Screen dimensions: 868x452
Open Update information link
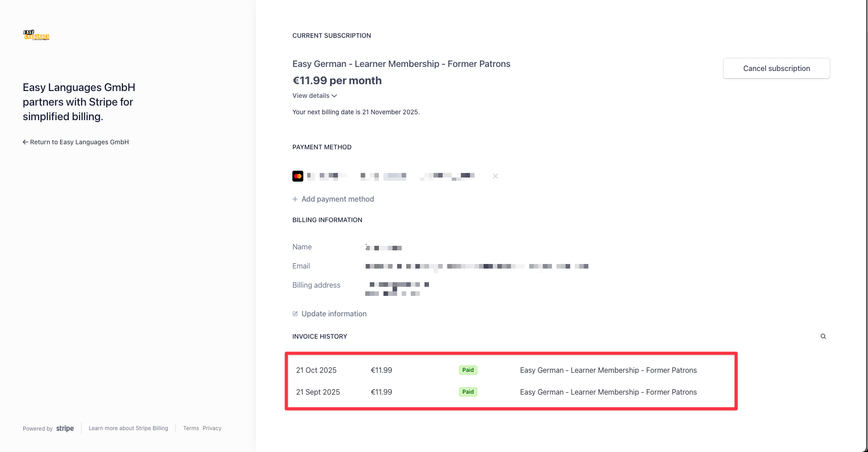[334, 314]
